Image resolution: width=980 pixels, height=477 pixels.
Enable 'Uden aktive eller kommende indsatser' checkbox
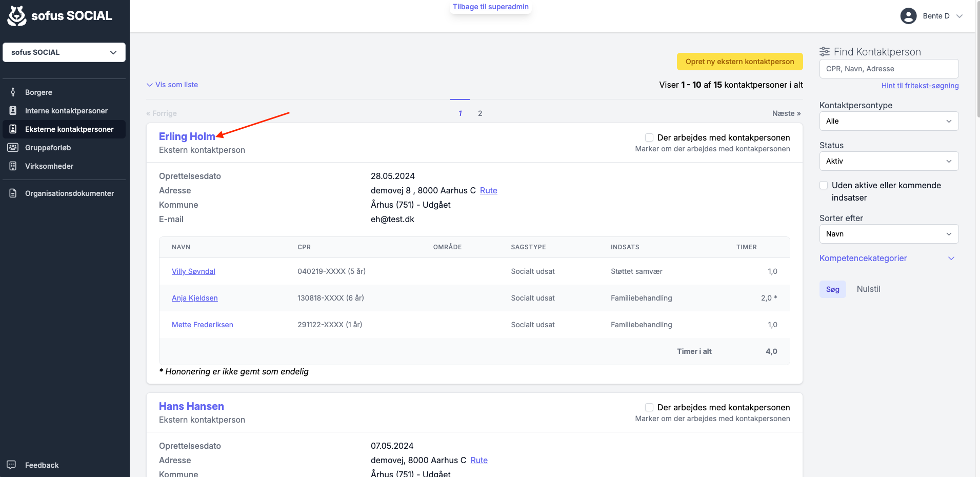point(824,185)
